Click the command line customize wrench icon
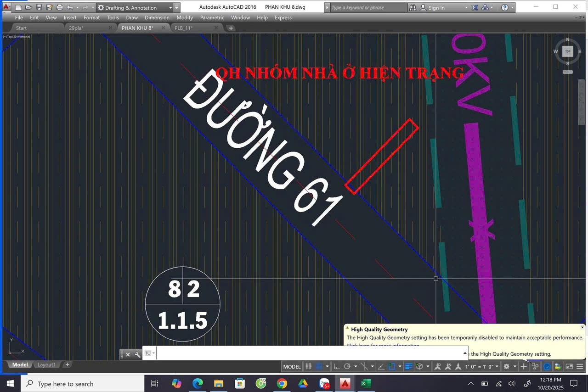The height and width of the screenshot is (392, 588). click(137, 354)
